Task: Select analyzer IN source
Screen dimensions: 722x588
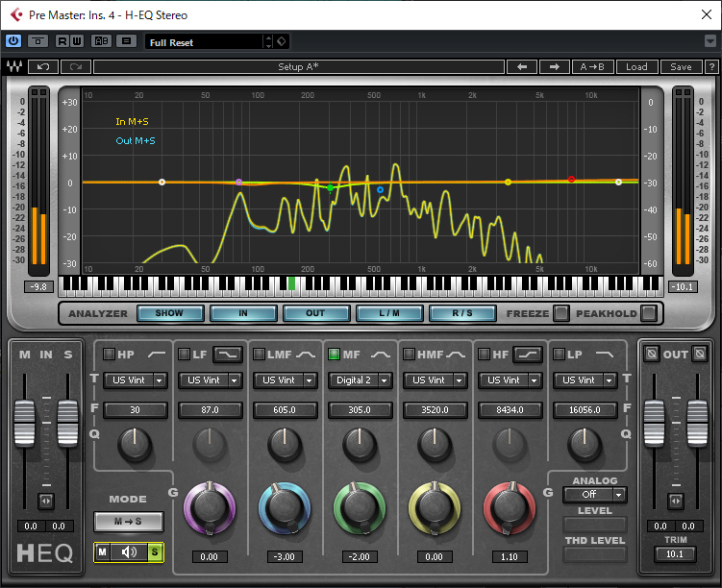Action: coord(243,313)
